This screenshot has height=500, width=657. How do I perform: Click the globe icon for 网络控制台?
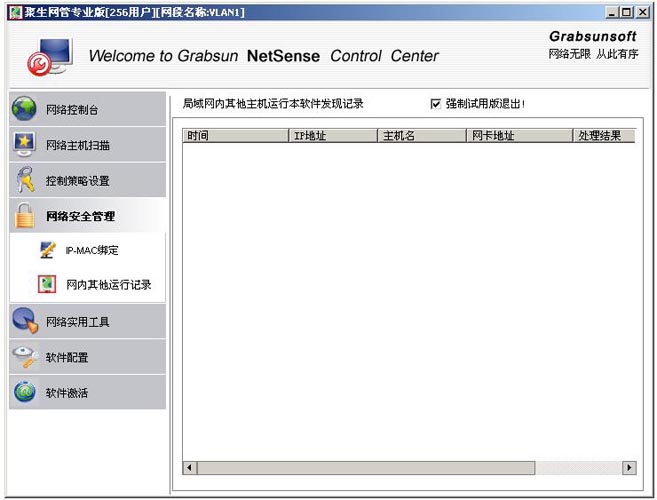coord(24,109)
